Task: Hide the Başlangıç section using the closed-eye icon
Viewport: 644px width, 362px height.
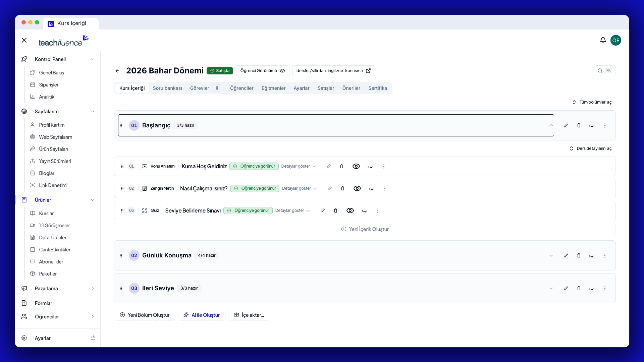Action: click(592, 126)
